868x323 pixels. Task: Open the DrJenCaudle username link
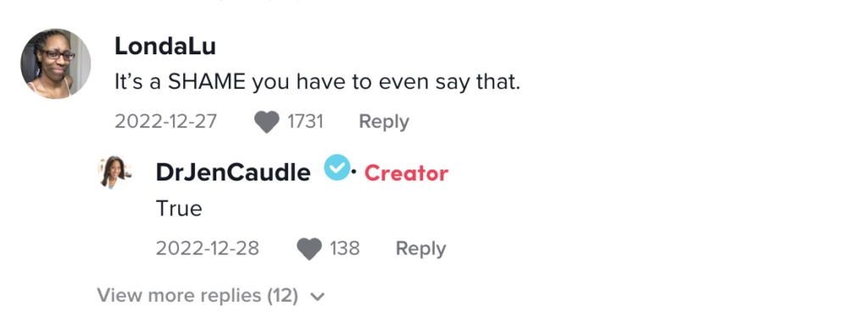[233, 173]
